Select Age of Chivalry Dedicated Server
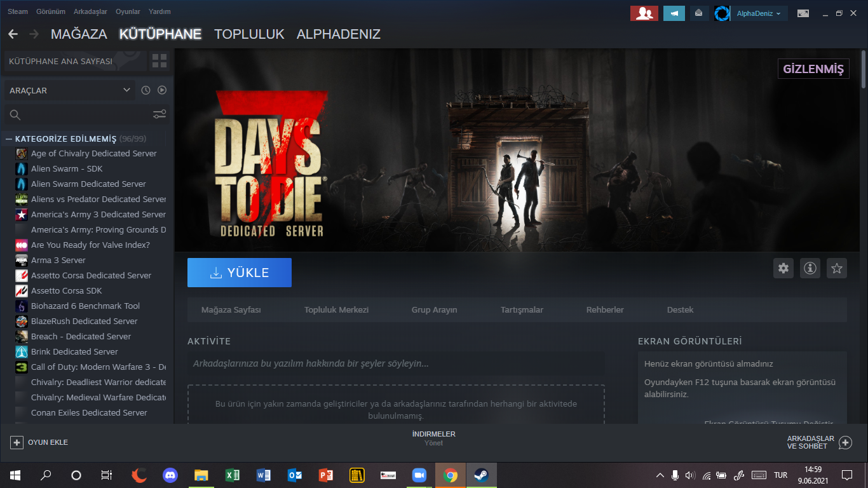This screenshot has height=488, width=868. [93, 153]
